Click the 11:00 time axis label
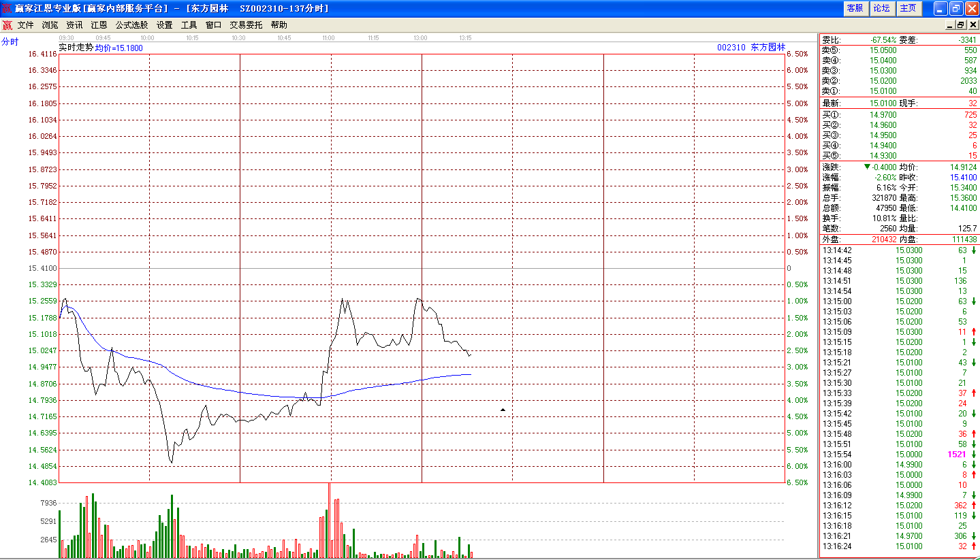Screen dimensions: 980x560 tap(328, 38)
